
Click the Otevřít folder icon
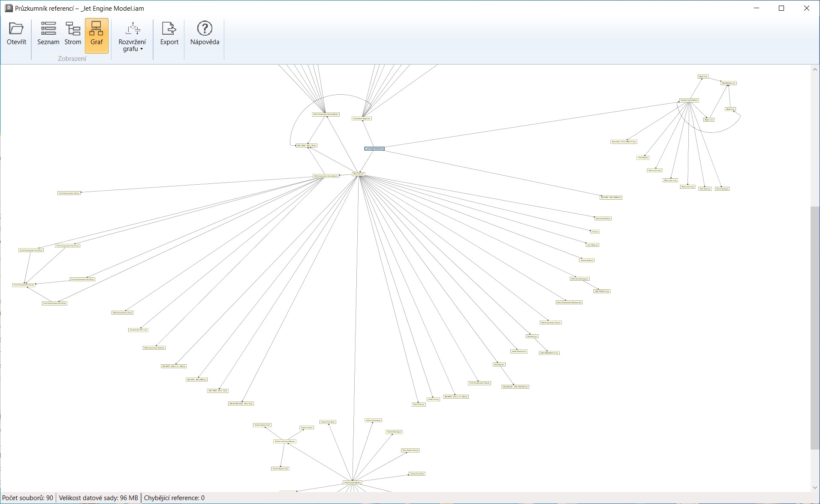pyautogui.click(x=16, y=34)
